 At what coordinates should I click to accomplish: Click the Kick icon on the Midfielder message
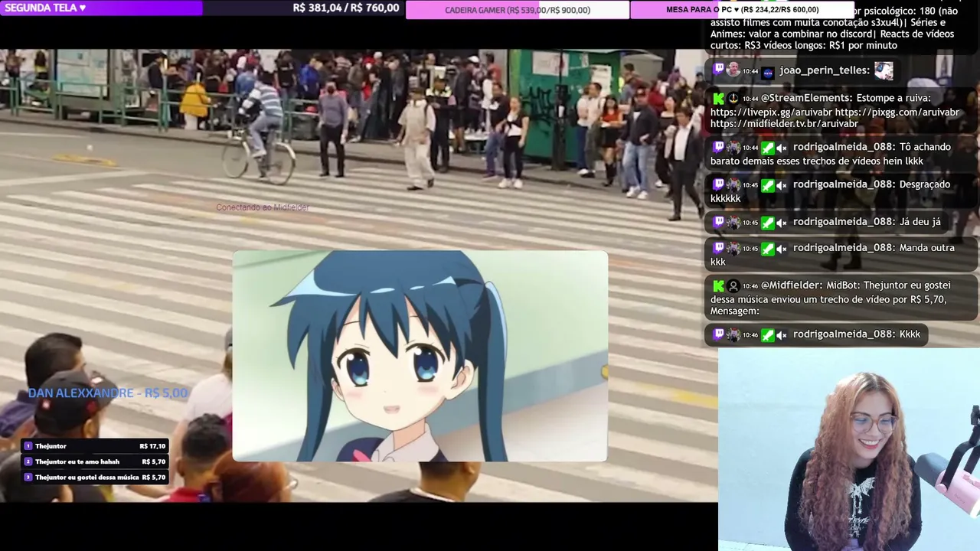[x=718, y=285]
